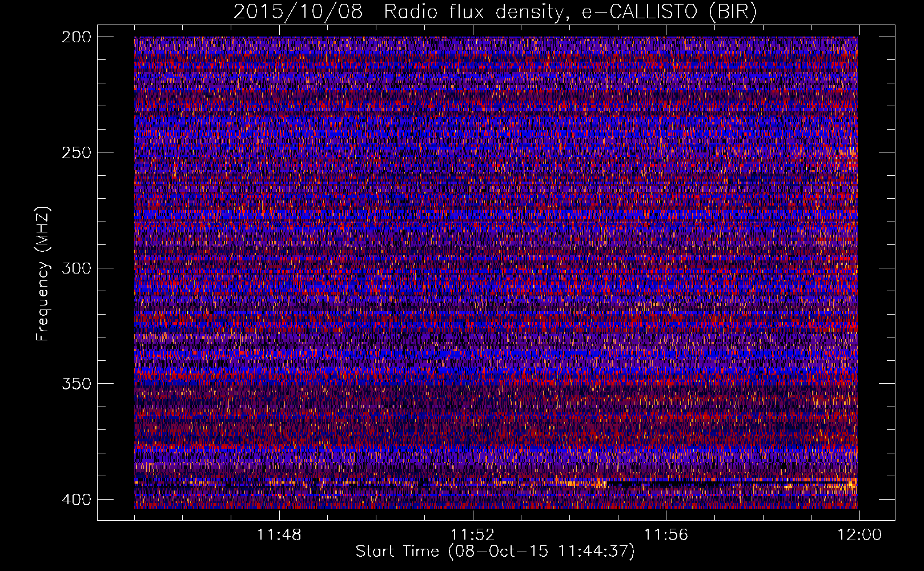Click the 400 frequency tick label
924x571 pixels.
[76, 499]
